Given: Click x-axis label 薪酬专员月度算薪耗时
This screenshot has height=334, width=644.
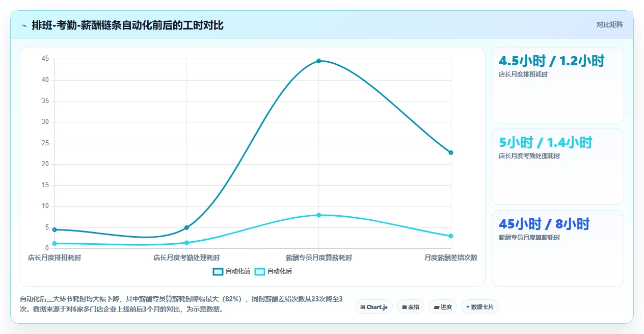Looking at the screenshot, I should pos(319,258).
